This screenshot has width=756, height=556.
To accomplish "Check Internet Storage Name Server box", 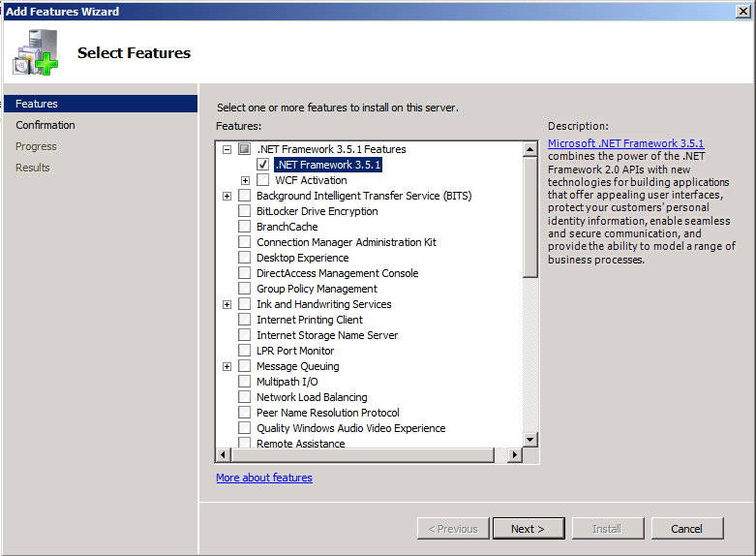I will (x=245, y=335).
